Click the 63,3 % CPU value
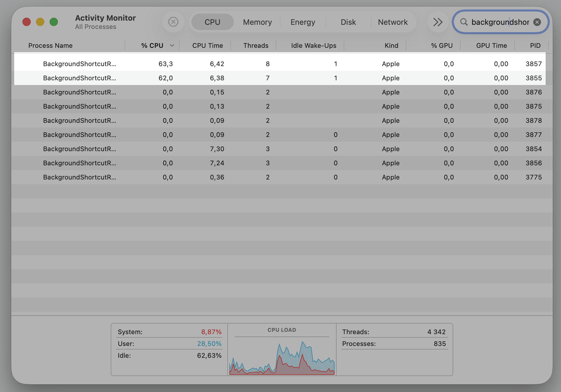 coord(166,64)
